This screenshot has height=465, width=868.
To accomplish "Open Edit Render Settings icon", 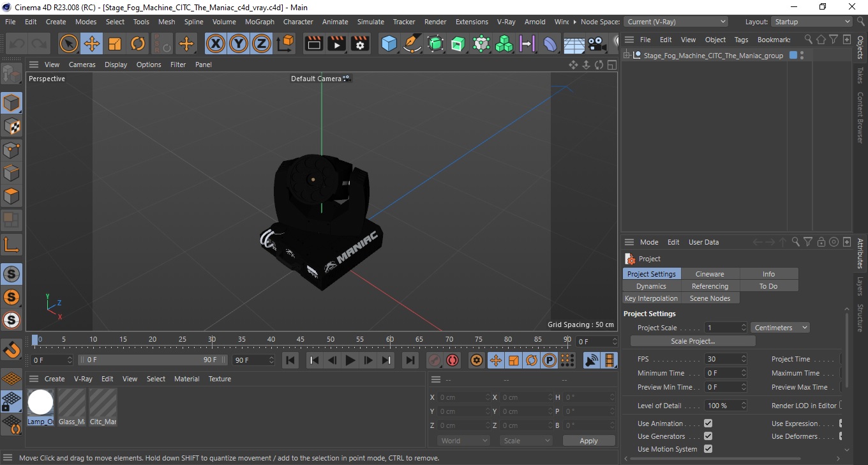I will point(360,43).
